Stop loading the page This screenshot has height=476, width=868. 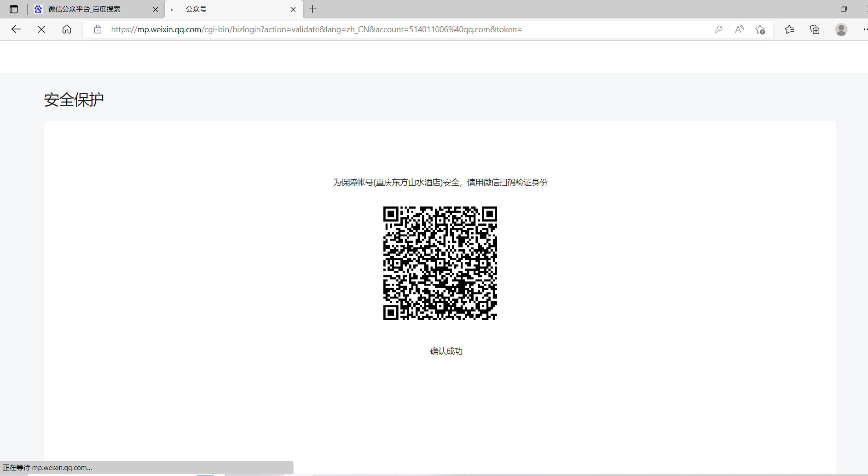(41, 29)
